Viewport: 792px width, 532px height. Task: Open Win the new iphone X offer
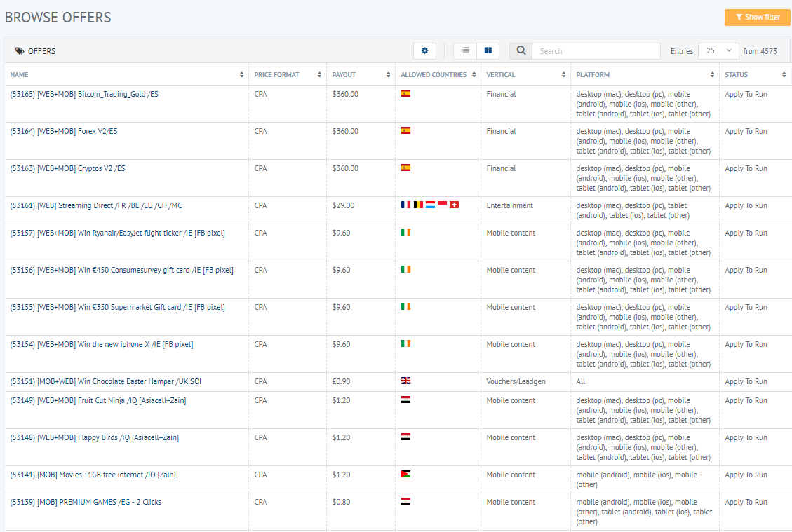(102, 345)
